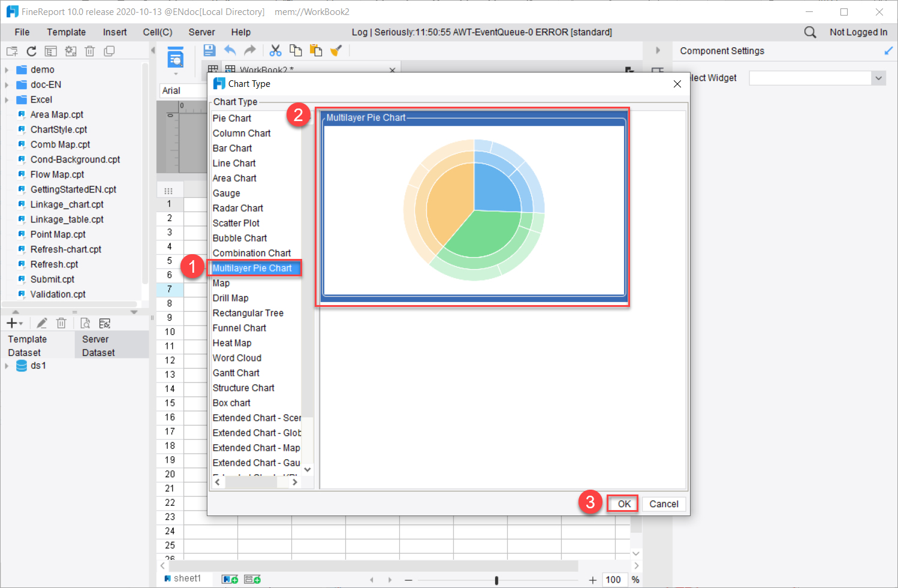Confirm chart type with OK button
The width and height of the screenshot is (898, 588).
pyautogui.click(x=622, y=503)
